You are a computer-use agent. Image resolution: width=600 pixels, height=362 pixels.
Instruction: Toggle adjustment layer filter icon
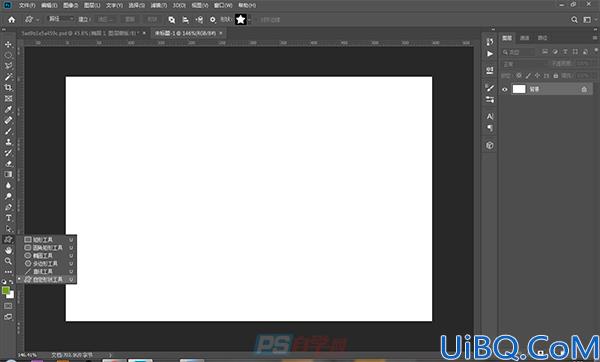point(555,52)
